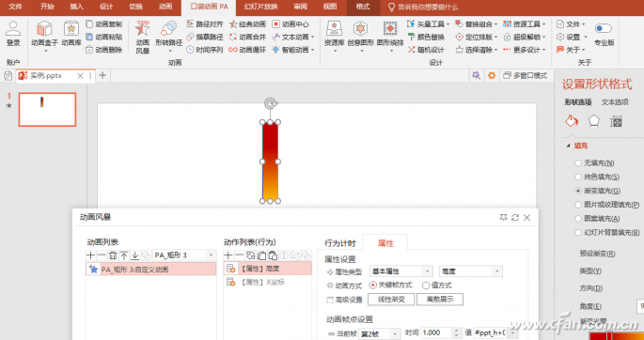The height and width of the screenshot is (340, 644).
Task: Add a new action in 动作列表
Action: pyautogui.click(x=228, y=255)
